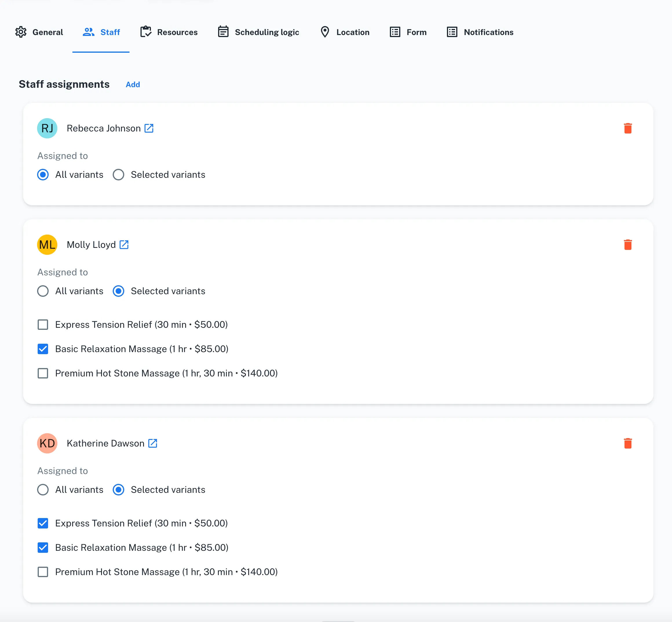Screen dimensions: 672x622
Task: Click the KD avatar circle
Action: coord(47,443)
